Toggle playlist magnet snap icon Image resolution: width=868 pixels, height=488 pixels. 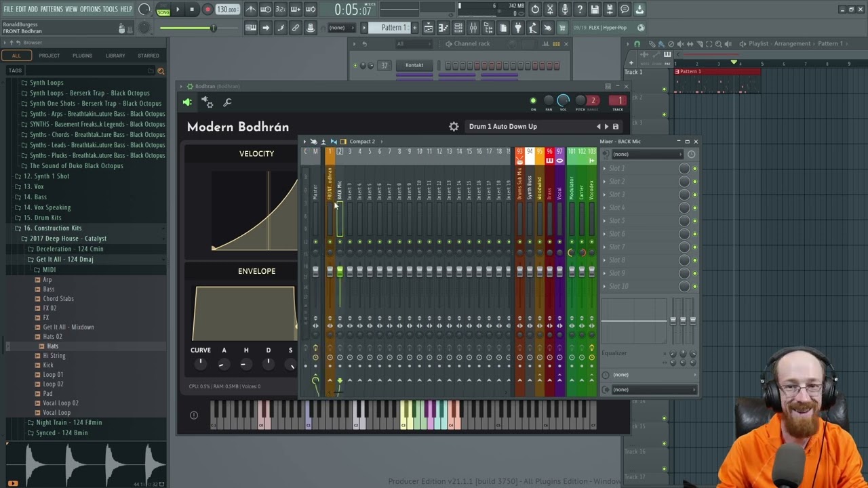pyautogui.click(x=637, y=44)
